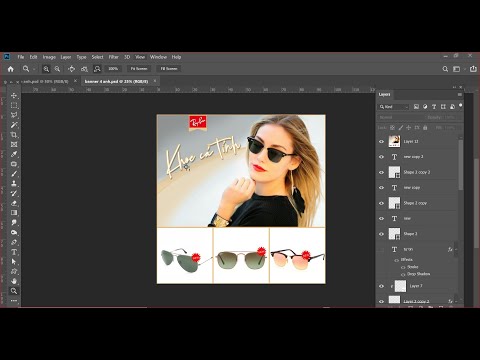Click the Home icon in options bar
The height and width of the screenshot is (360, 480).
(x=11, y=69)
